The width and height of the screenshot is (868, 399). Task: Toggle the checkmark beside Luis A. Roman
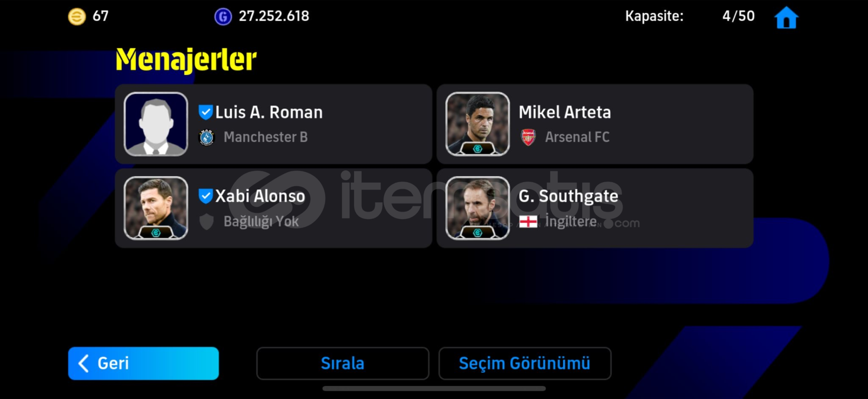tap(206, 112)
